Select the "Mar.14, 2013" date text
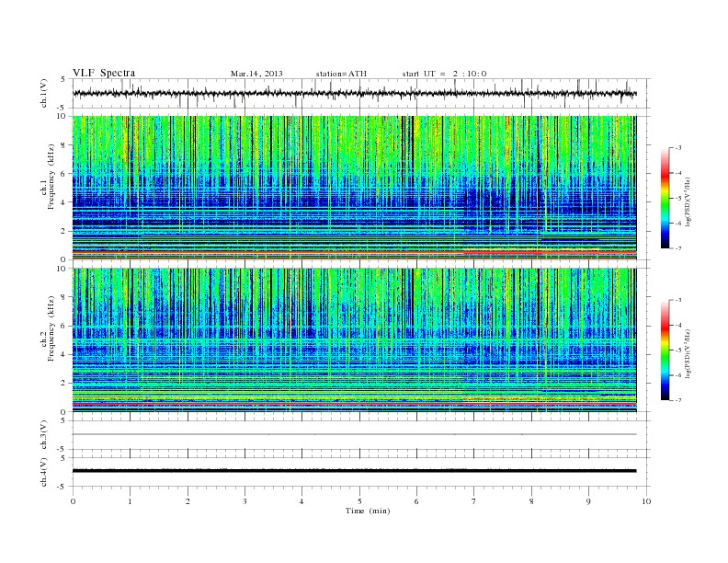728x563 pixels. (256, 74)
